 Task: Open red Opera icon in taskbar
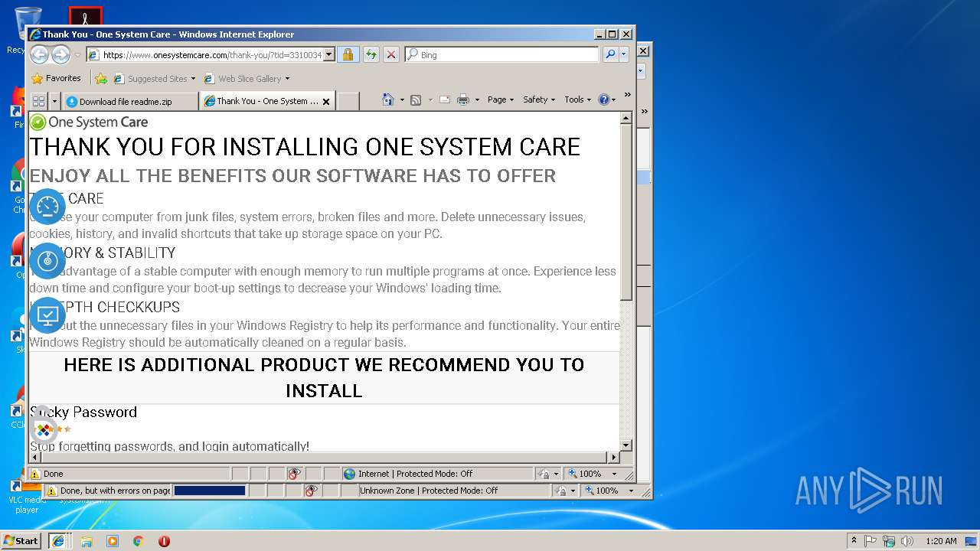pyautogui.click(x=164, y=541)
